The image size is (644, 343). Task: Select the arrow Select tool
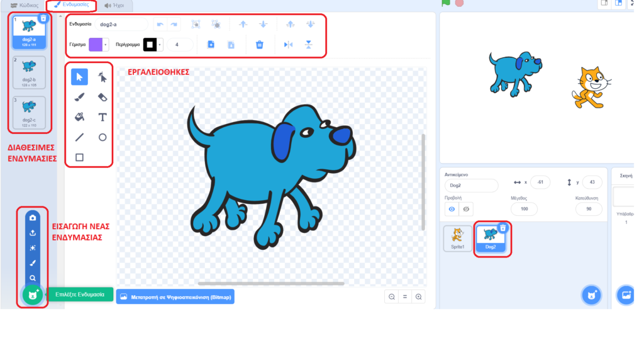pyautogui.click(x=79, y=77)
